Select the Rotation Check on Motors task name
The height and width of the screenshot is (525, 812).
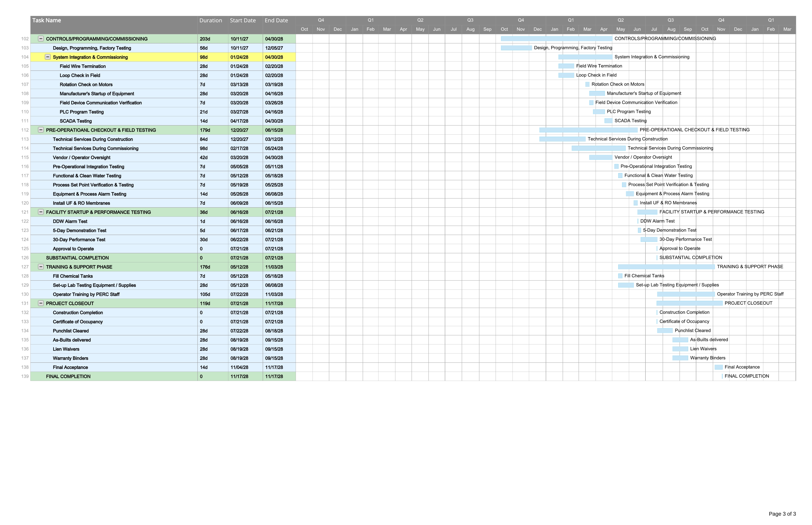86,85
